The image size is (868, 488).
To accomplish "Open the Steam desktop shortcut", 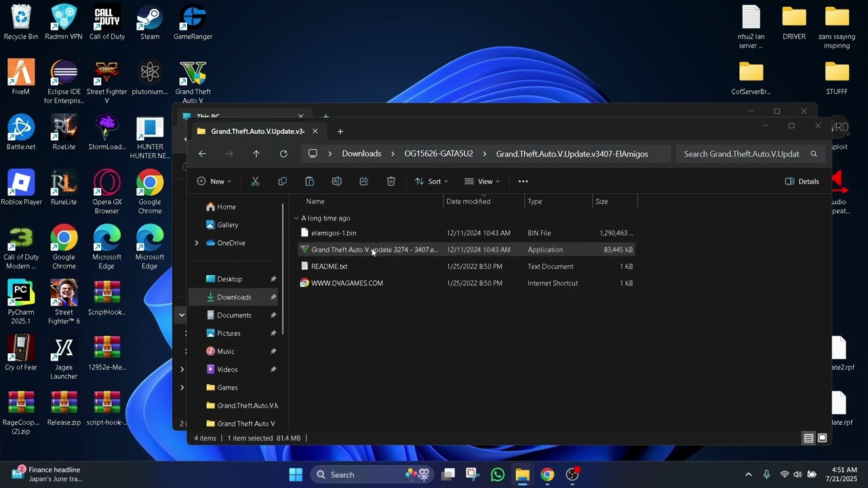I will pos(150,23).
